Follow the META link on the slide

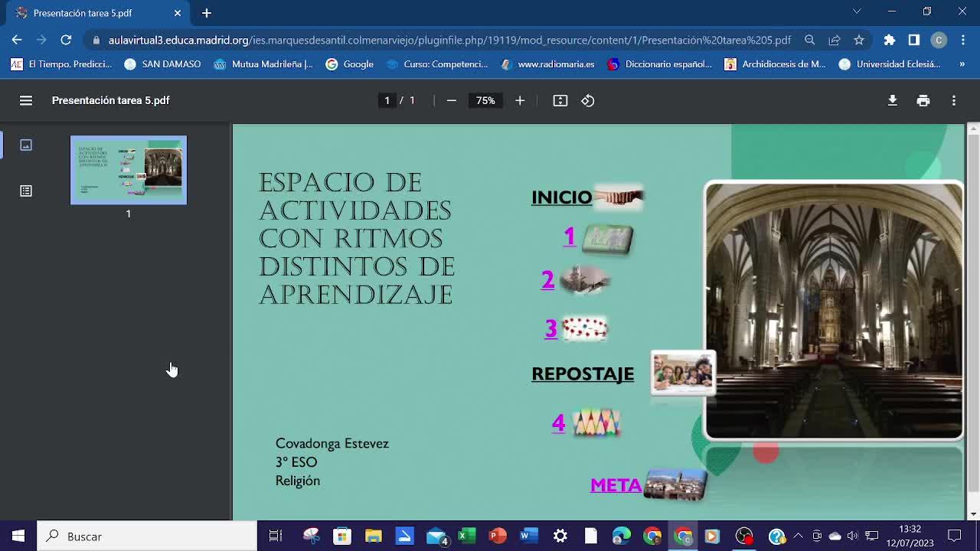point(616,485)
